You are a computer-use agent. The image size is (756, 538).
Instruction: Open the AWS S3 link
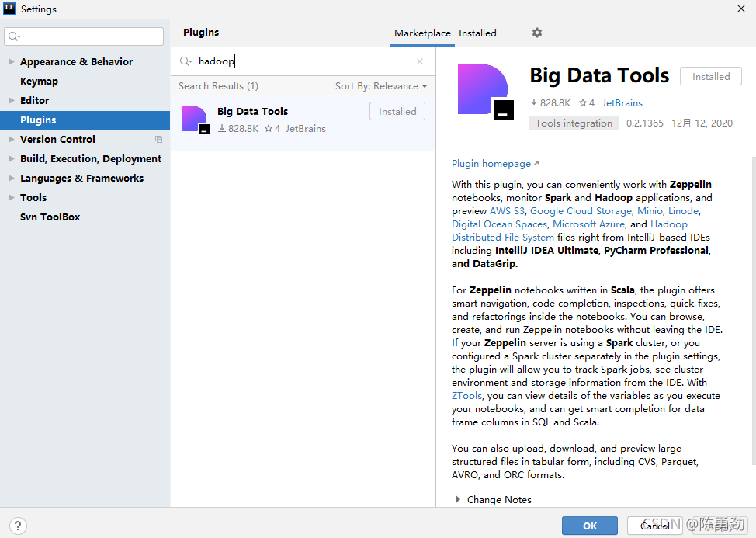tap(507, 210)
